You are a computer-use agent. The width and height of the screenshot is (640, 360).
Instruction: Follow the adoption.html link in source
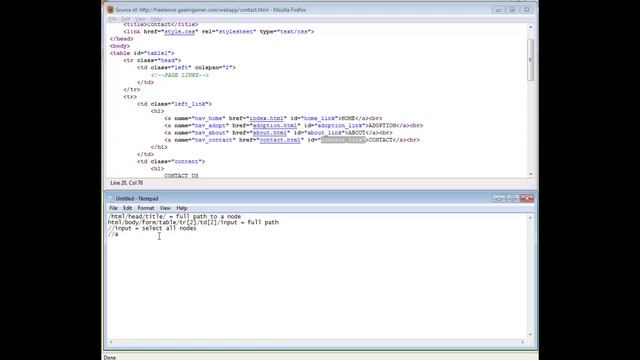(275, 126)
